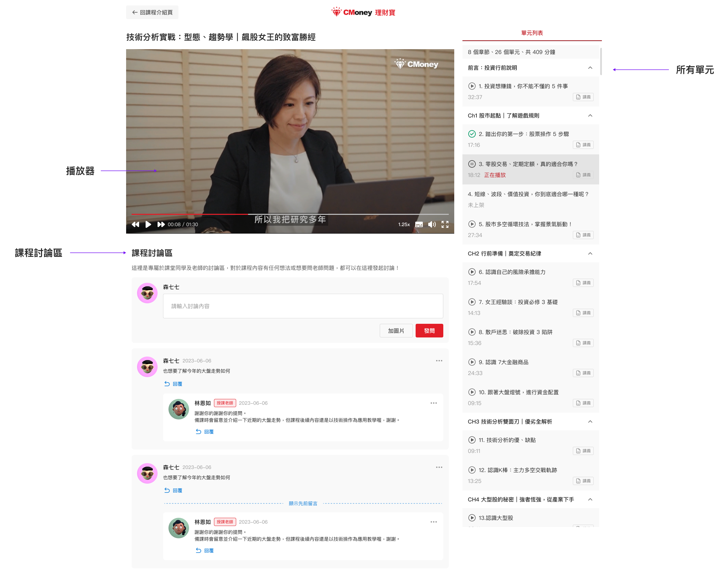Click the 加圖片 button
Image resolution: width=728 pixels, height=582 pixels.
tap(396, 331)
